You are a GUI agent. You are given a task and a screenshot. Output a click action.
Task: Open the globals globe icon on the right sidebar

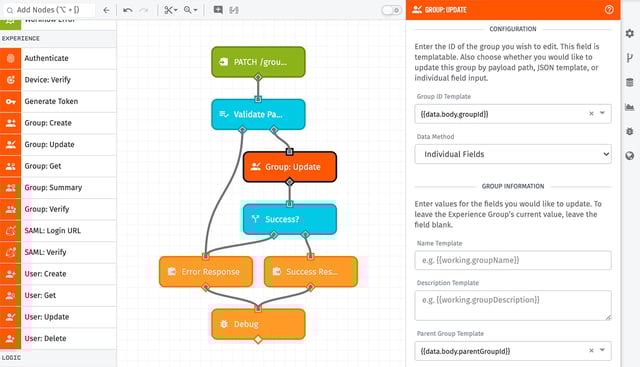pos(630,156)
